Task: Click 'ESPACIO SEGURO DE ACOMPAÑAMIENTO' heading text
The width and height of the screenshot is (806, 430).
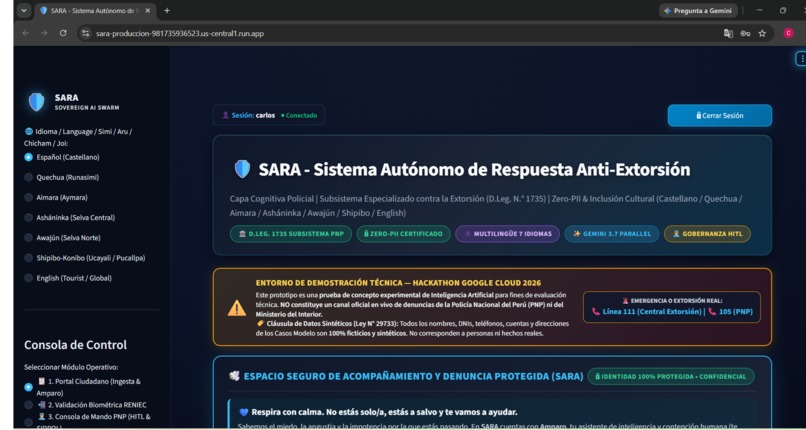Action: point(413,376)
